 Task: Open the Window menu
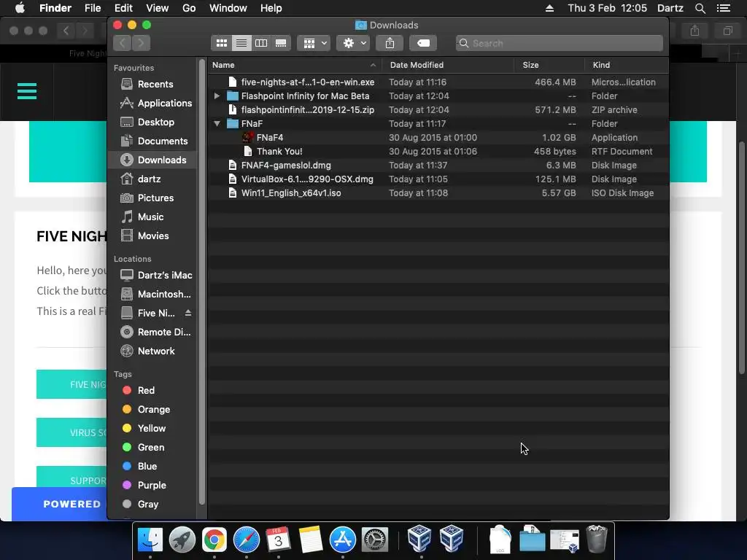point(228,8)
